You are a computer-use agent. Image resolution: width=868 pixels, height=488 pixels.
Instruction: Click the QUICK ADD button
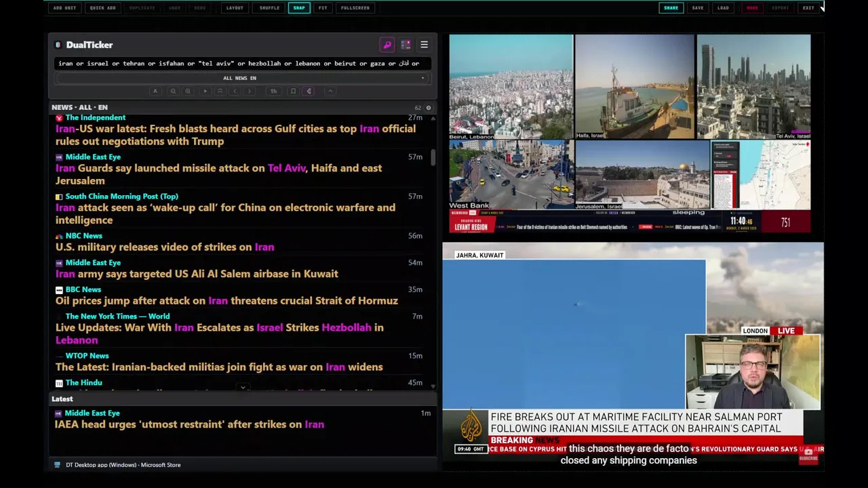pos(102,8)
